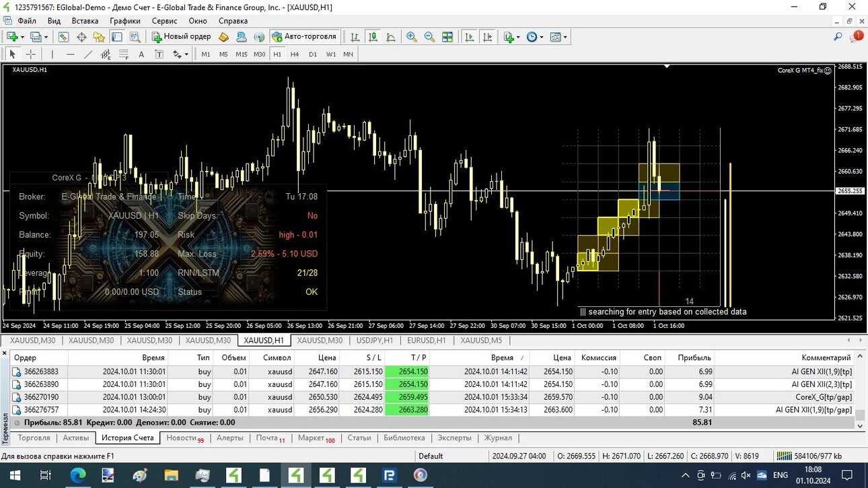Switch to the USDJPY,H1 chart tab

coord(374,341)
